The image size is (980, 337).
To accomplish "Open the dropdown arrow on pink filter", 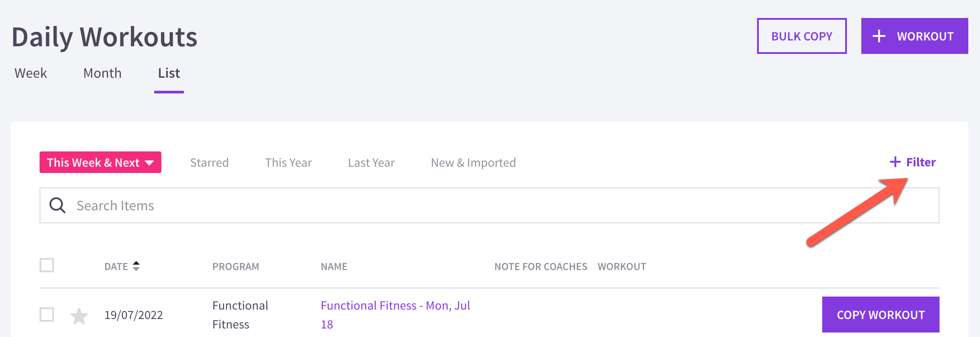I will pyautogui.click(x=149, y=163).
